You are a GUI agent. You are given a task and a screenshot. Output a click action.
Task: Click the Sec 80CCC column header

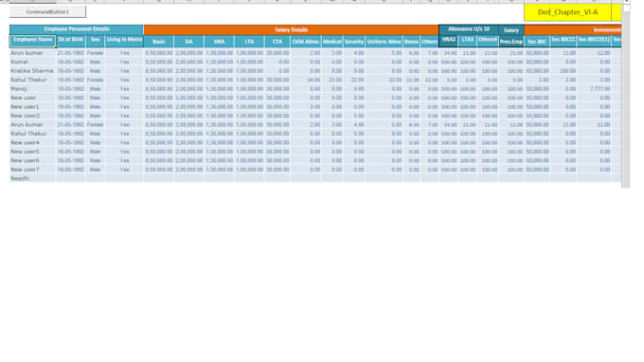click(563, 41)
